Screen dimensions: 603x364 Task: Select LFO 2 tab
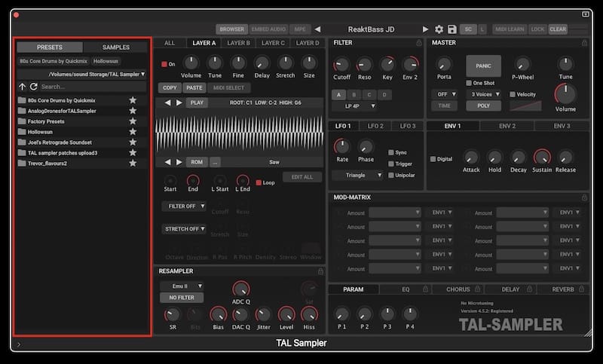(x=375, y=126)
